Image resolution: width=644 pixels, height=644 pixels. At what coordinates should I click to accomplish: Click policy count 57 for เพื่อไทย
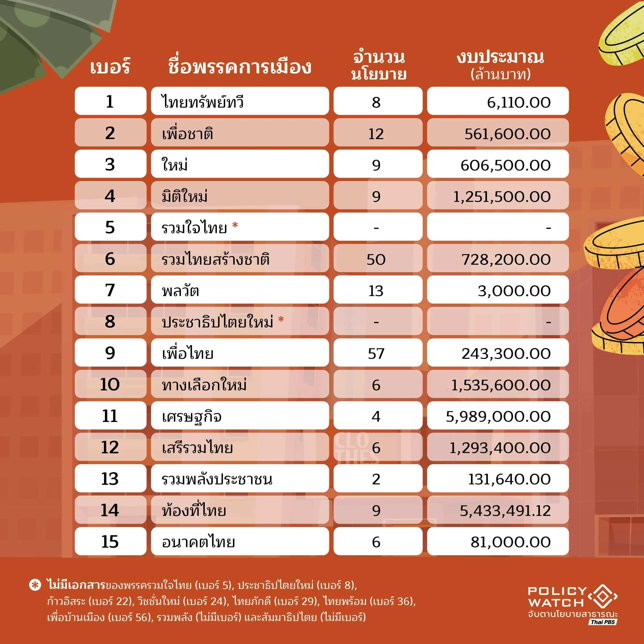tap(376, 353)
